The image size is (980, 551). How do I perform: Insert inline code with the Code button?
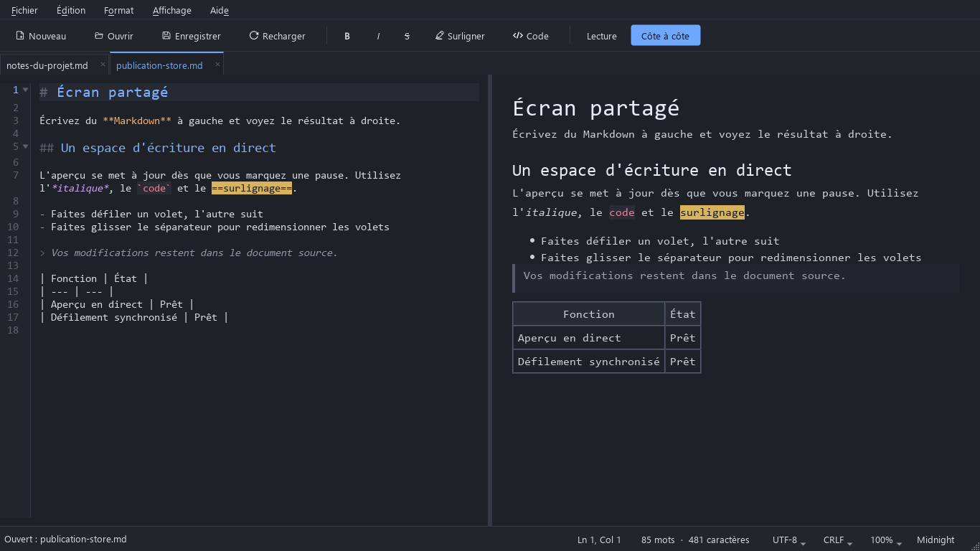click(531, 36)
